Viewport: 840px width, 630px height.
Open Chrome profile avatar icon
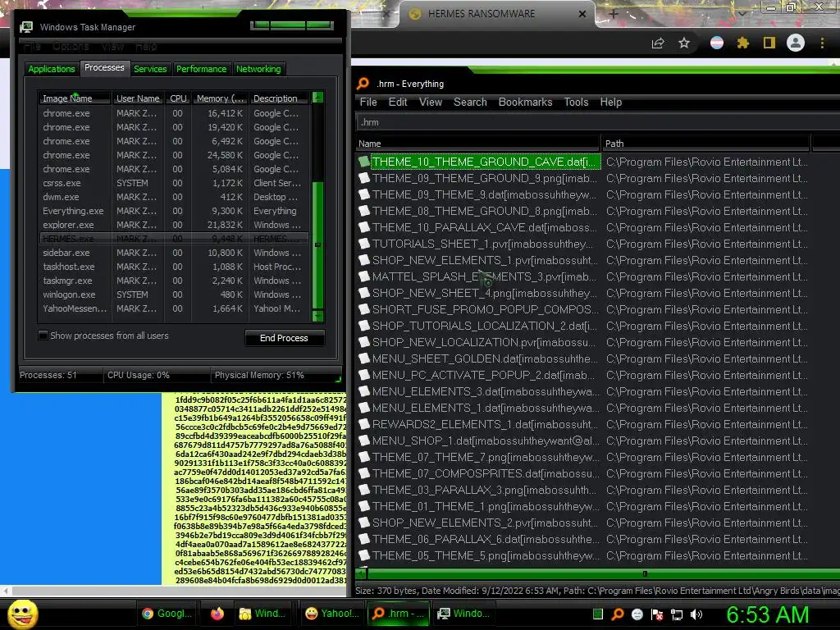[796, 43]
